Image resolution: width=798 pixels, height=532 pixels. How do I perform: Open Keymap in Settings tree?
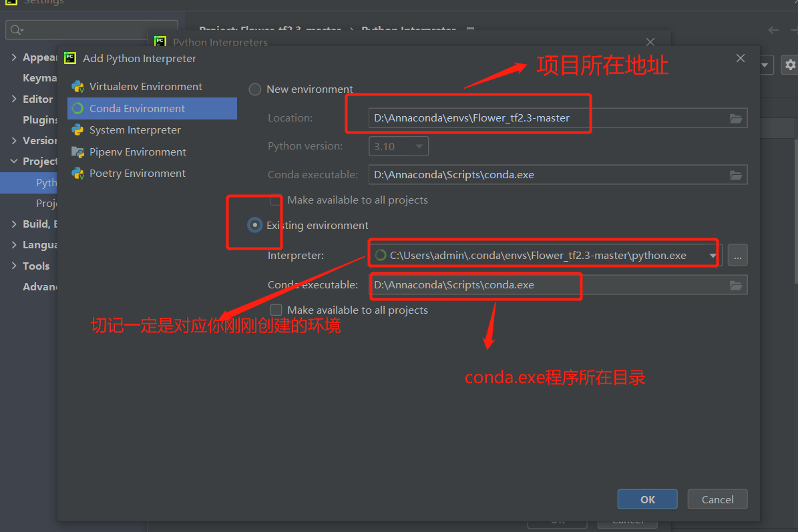click(39, 78)
